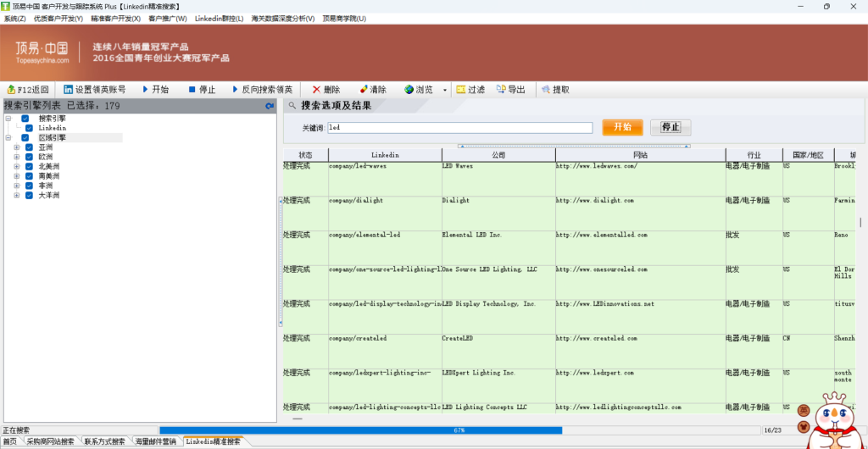This screenshot has width=868, height=449.
Task: Click the 提取 extract icon
Action: (x=545, y=89)
